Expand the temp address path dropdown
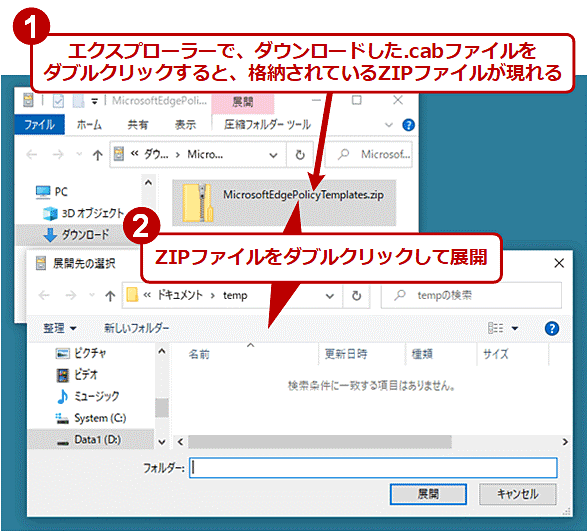The height and width of the screenshot is (532, 588). point(330,296)
